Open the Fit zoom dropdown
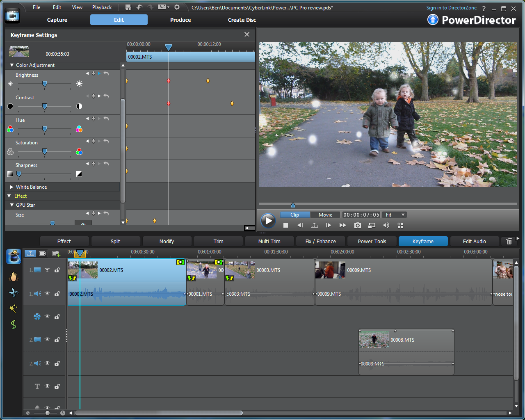The image size is (525, 420). [x=395, y=215]
